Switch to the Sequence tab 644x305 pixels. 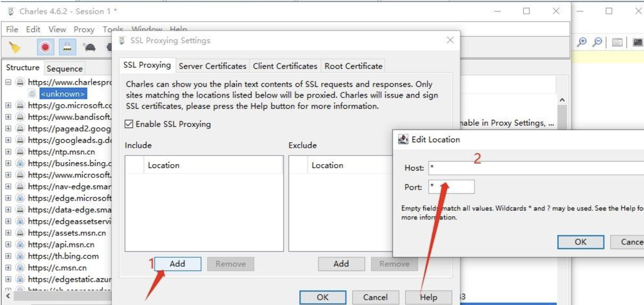coord(64,69)
